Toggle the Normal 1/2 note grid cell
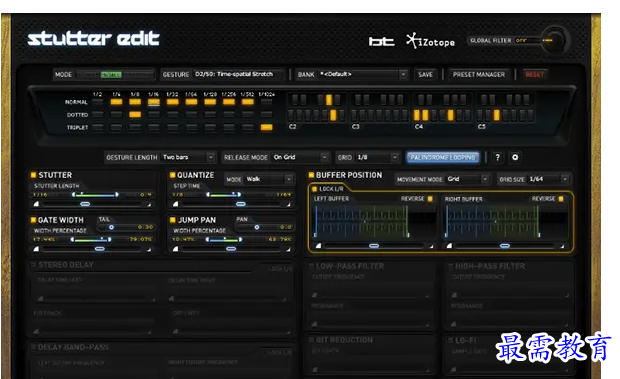The width and height of the screenshot is (620, 379). (x=98, y=102)
